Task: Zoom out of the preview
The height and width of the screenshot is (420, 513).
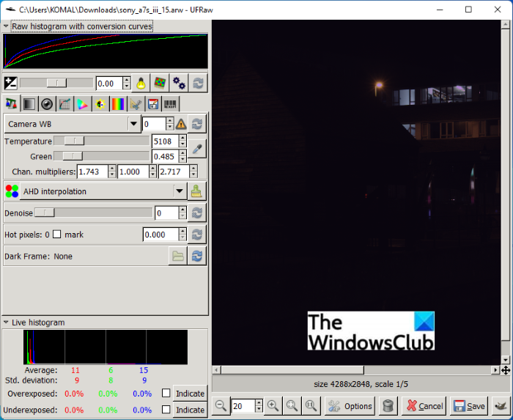Action: (x=221, y=406)
